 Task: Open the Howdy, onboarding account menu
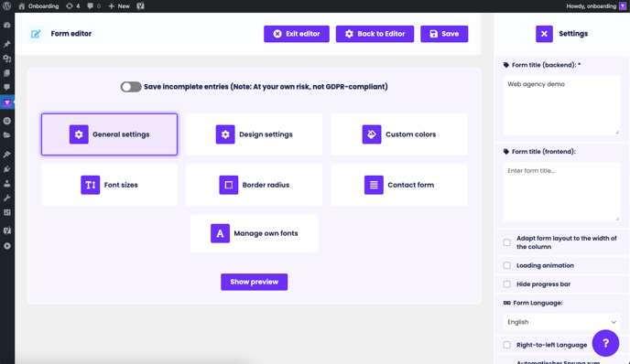click(x=596, y=6)
